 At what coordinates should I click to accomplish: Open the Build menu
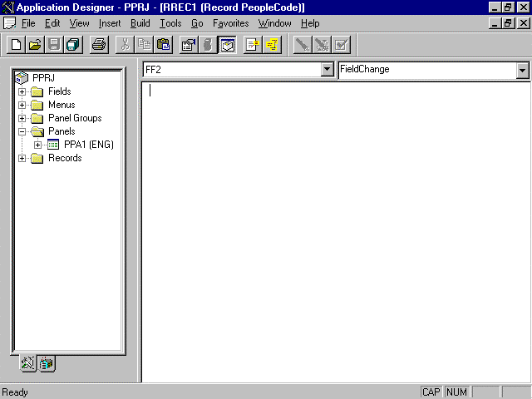click(x=140, y=23)
